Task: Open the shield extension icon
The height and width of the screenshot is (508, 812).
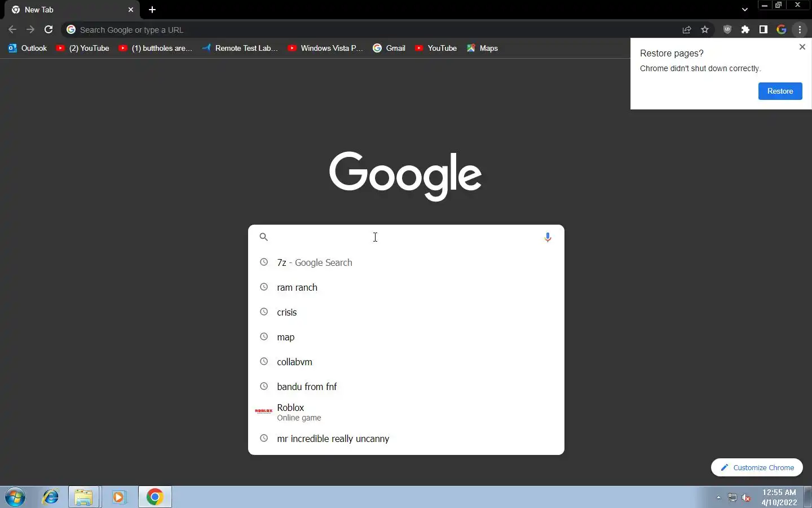Action: click(x=727, y=30)
